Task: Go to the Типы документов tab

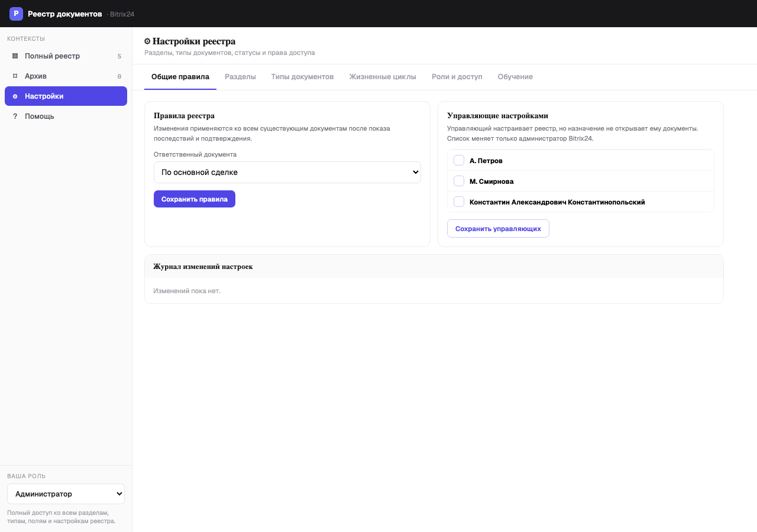Action: tap(303, 77)
